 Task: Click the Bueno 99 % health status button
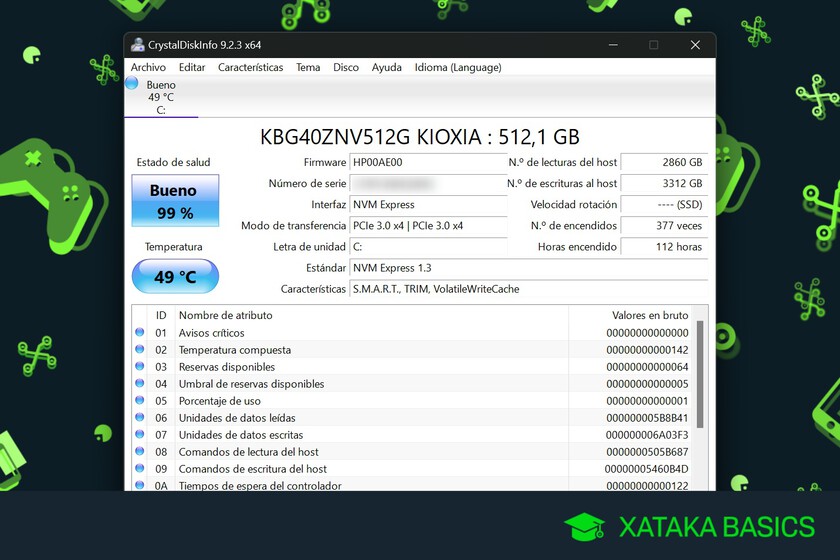(x=175, y=201)
